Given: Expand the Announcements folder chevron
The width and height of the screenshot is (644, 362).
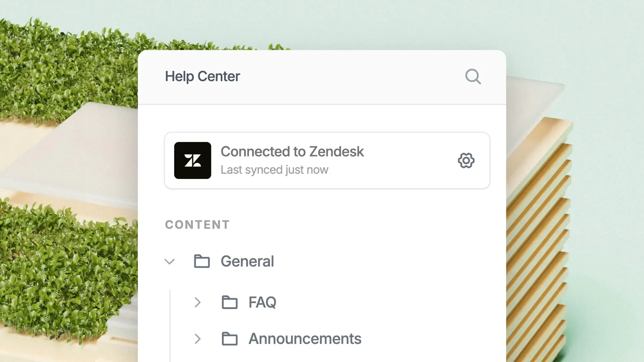Looking at the screenshot, I should click(198, 339).
